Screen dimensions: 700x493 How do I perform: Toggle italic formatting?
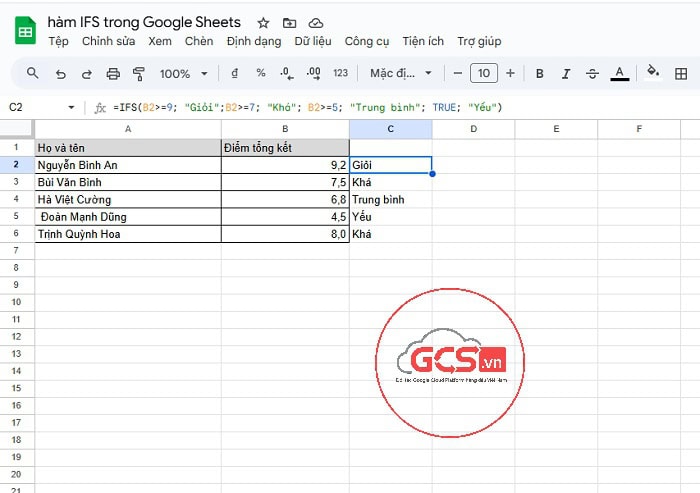coord(566,73)
